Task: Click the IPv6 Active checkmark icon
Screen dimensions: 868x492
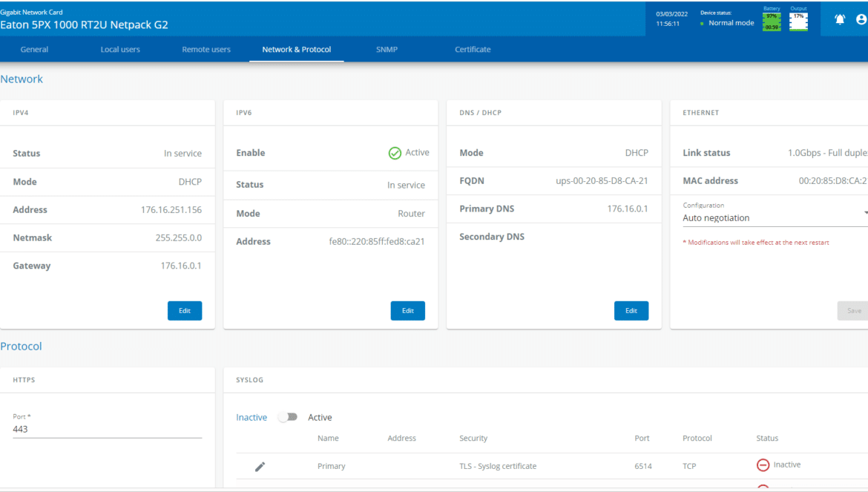Action: [395, 154]
